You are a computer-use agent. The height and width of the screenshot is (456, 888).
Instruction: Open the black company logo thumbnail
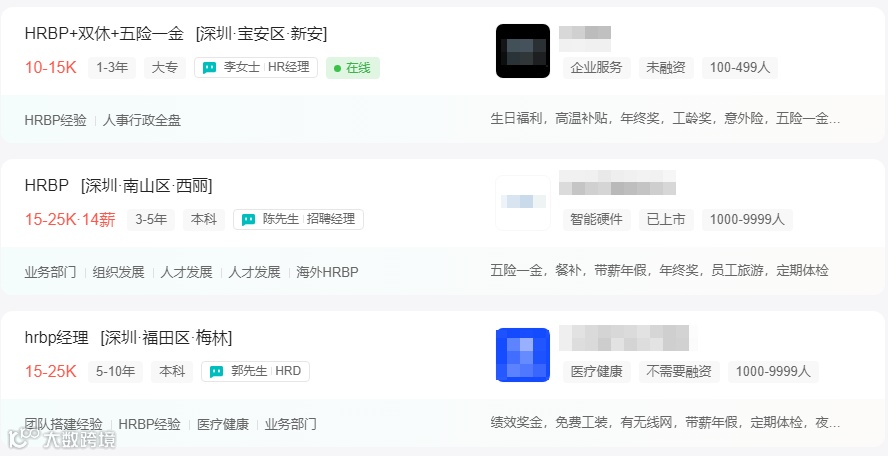[523, 51]
